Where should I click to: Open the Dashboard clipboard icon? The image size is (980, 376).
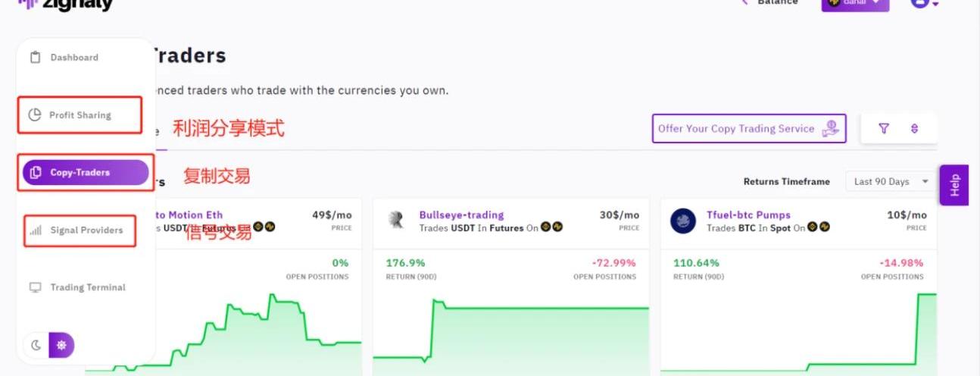pyautogui.click(x=35, y=58)
